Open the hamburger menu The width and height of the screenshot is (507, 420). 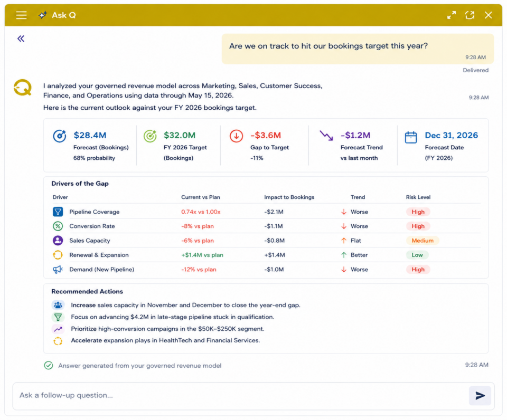click(x=21, y=15)
